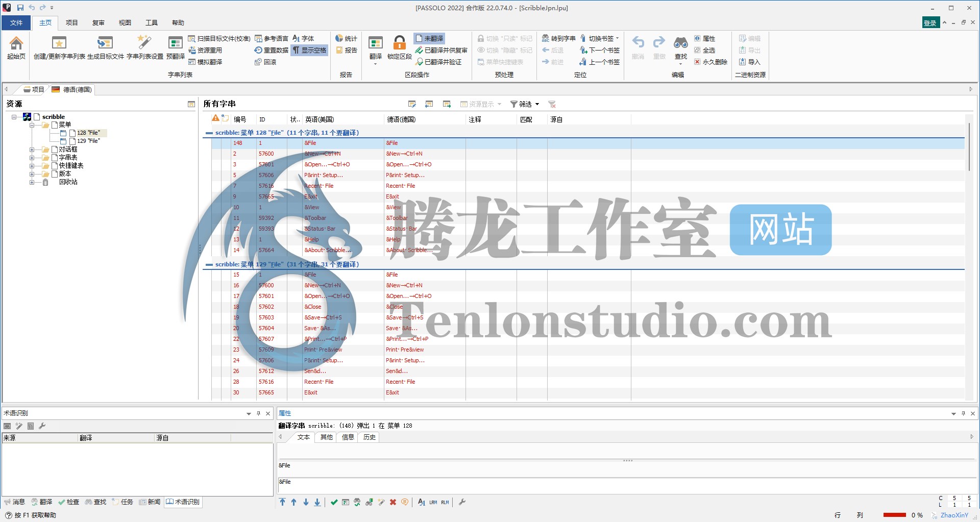Viewport: 980px width, 522px height.
Task: Switch to 历史 properties tab
Action: coord(369,437)
